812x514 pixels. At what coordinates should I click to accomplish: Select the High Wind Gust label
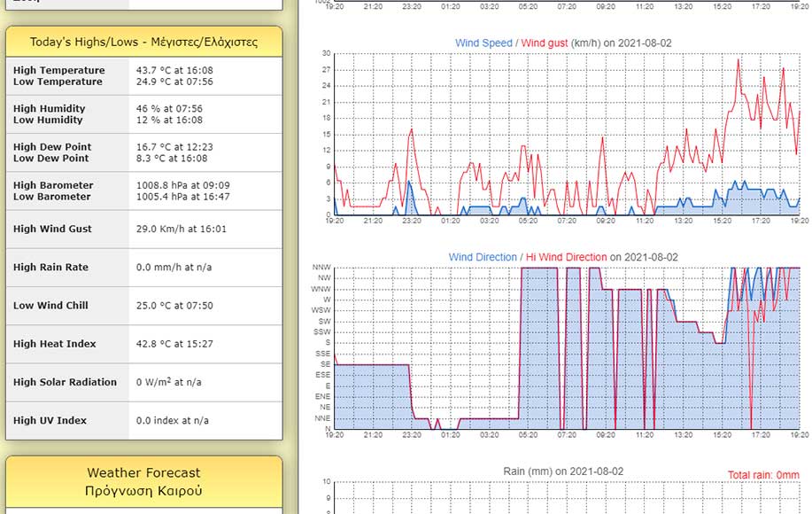[52, 229]
